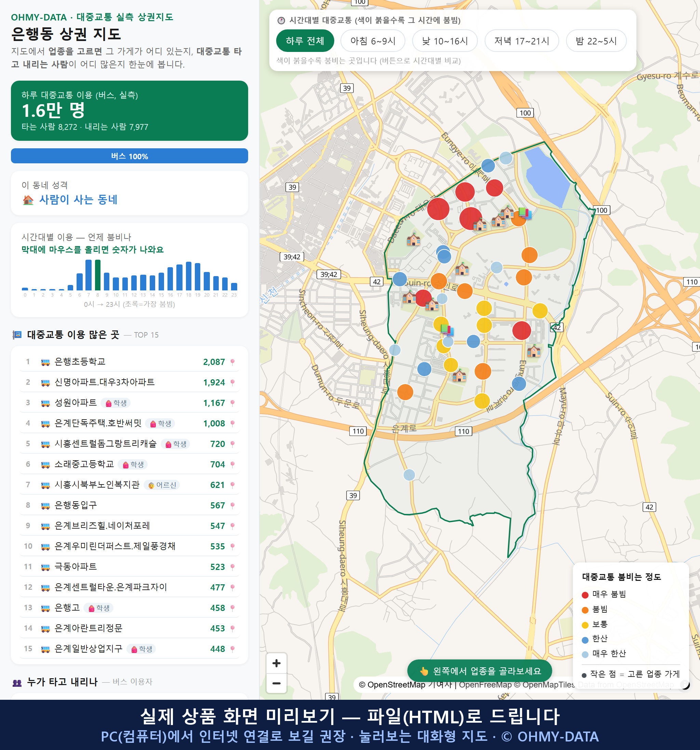Click the 학생 tag on 은계일반상업지구
The height and width of the screenshot is (750, 700).
(142, 649)
